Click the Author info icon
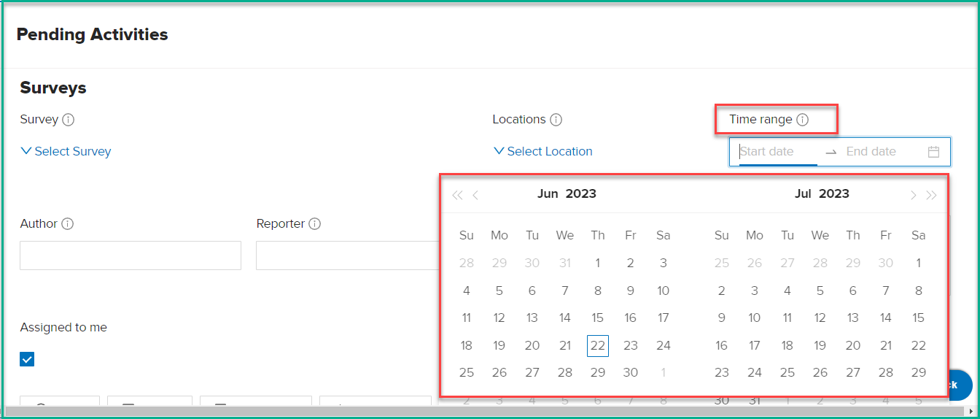 pos(68,224)
